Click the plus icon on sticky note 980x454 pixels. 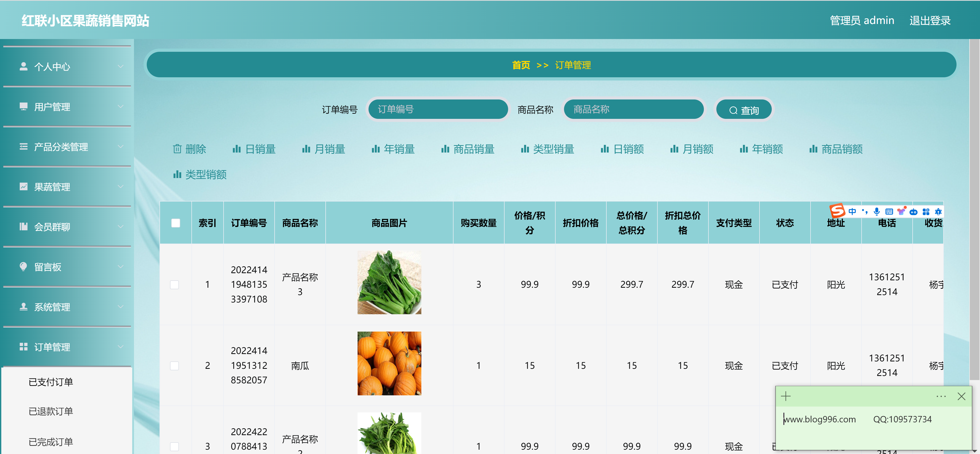click(x=786, y=396)
